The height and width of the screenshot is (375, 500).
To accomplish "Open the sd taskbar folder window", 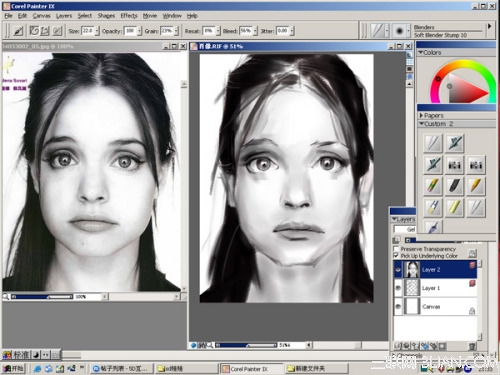I will tap(186, 369).
